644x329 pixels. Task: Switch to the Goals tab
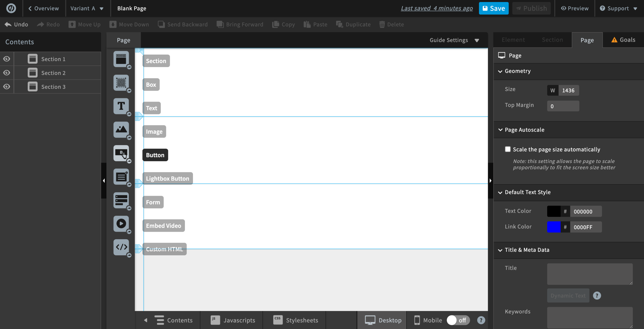(x=623, y=40)
